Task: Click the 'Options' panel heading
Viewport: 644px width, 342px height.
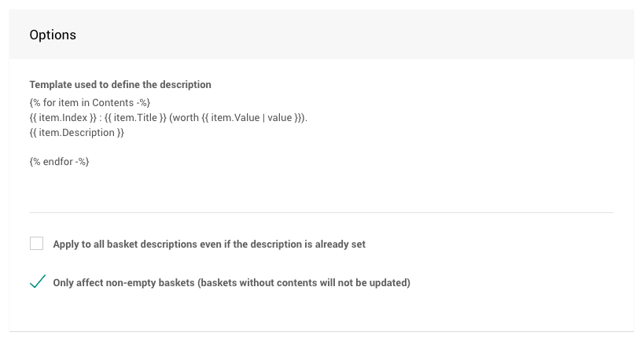Action: (53, 35)
